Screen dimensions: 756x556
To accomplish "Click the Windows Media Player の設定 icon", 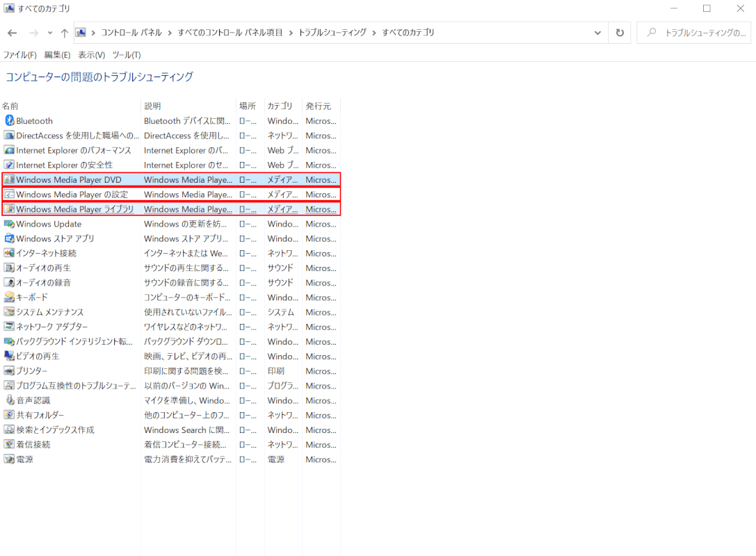I will coord(9,194).
